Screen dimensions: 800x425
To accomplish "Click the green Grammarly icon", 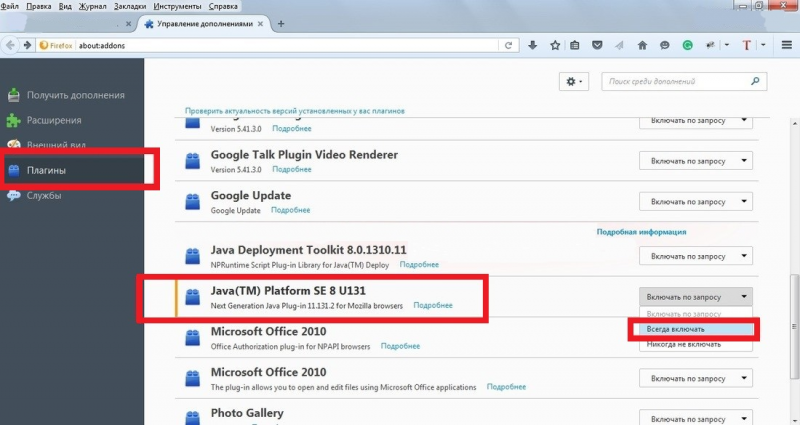I will 687,45.
